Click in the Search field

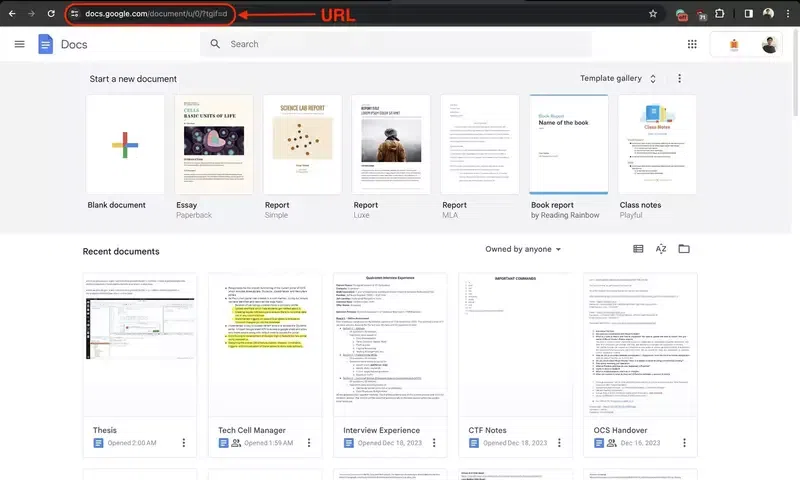click(x=396, y=44)
